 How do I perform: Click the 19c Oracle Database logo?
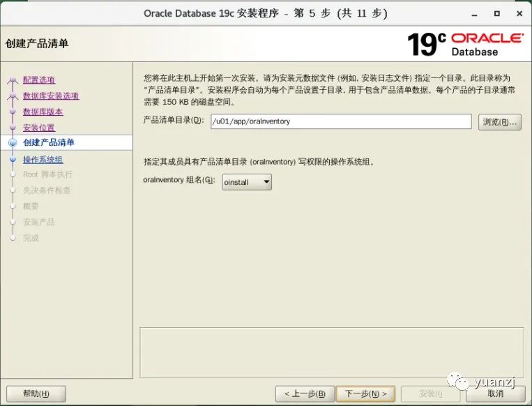point(465,44)
